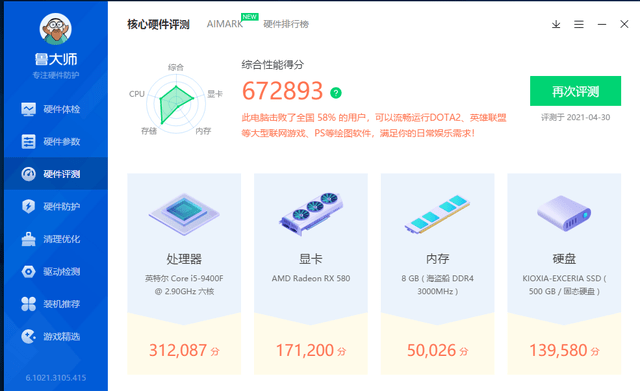640x391 pixels.
Task: Open 装机推荐 build recommendation section
Action: 56,304
